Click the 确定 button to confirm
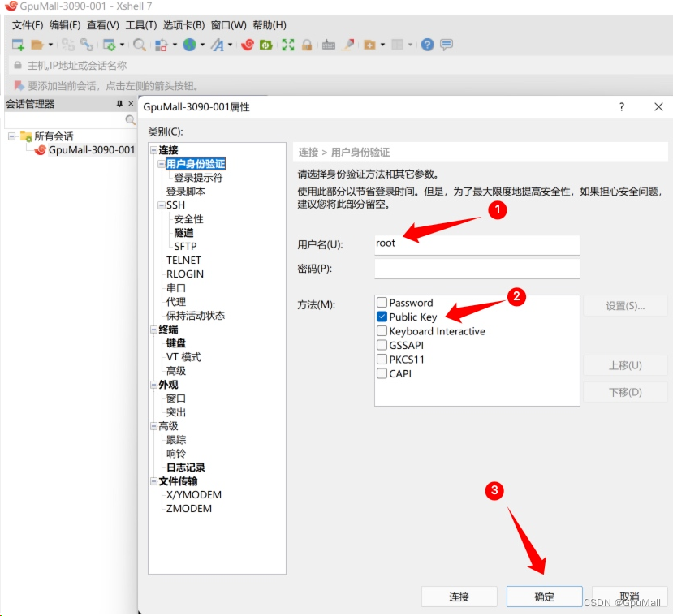This screenshot has width=673, height=616. pyautogui.click(x=543, y=596)
